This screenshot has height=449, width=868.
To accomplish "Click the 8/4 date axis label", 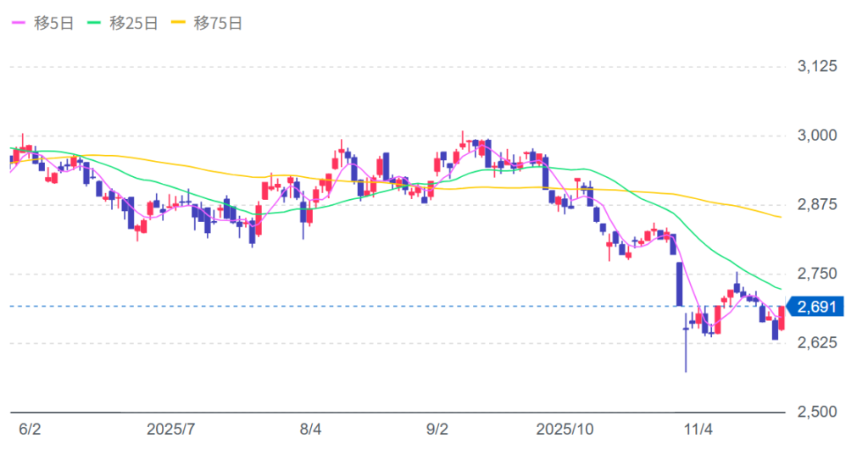I will (x=311, y=430).
